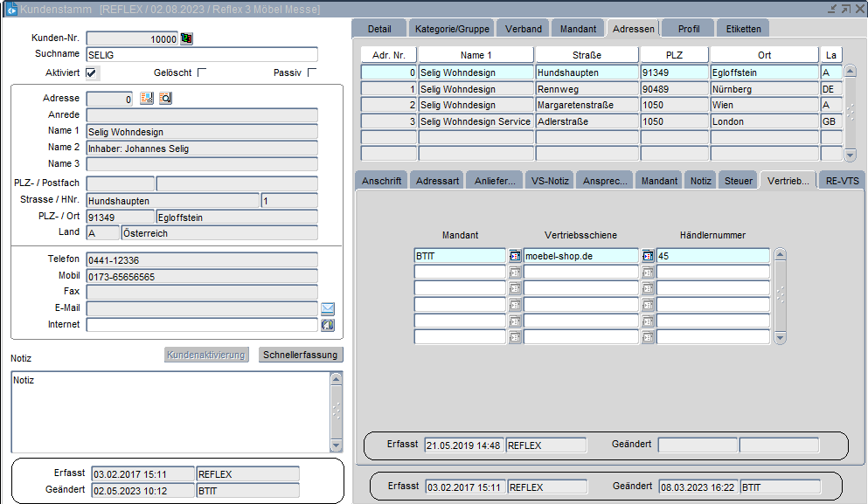Open the Steuer sub-tab
Viewport: 868px width, 504px height.
click(739, 181)
